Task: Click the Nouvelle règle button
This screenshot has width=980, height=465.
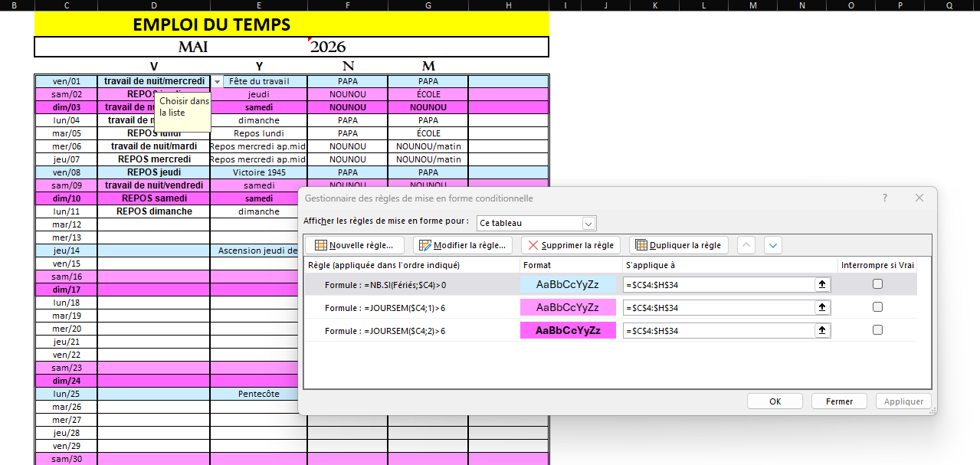Action: 354,245
